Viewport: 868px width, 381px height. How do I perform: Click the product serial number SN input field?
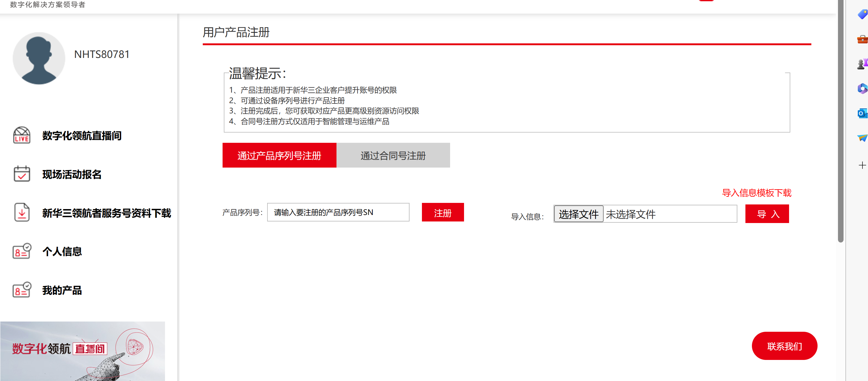coord(338,212)
